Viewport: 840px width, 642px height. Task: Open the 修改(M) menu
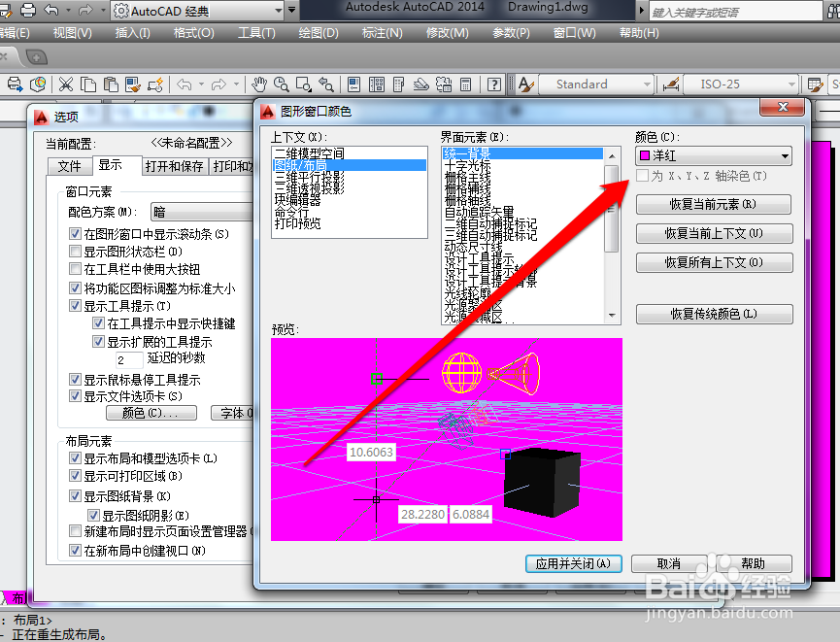(448, 33)
